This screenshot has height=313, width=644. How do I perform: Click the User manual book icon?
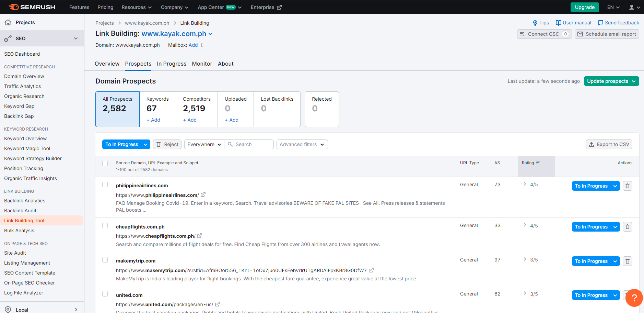(558, 23)
